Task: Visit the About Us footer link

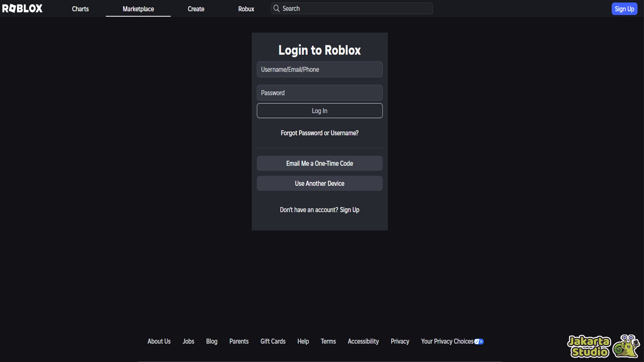Action: tap(159, 341)
